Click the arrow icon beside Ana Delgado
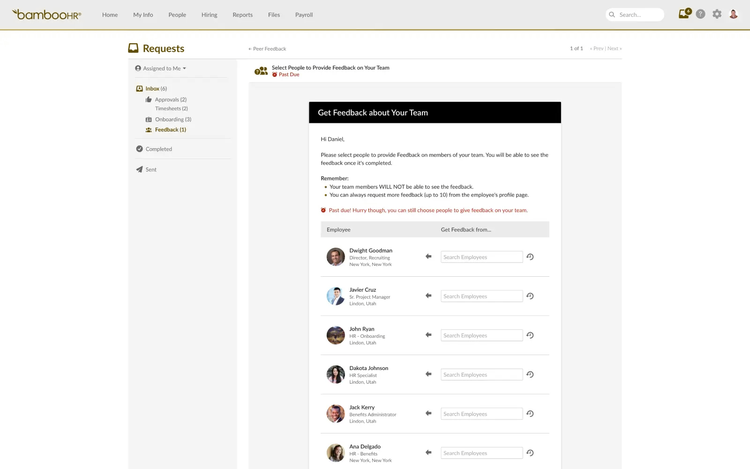Viewport: 750px width, 469px height. [x=428, y=453]
